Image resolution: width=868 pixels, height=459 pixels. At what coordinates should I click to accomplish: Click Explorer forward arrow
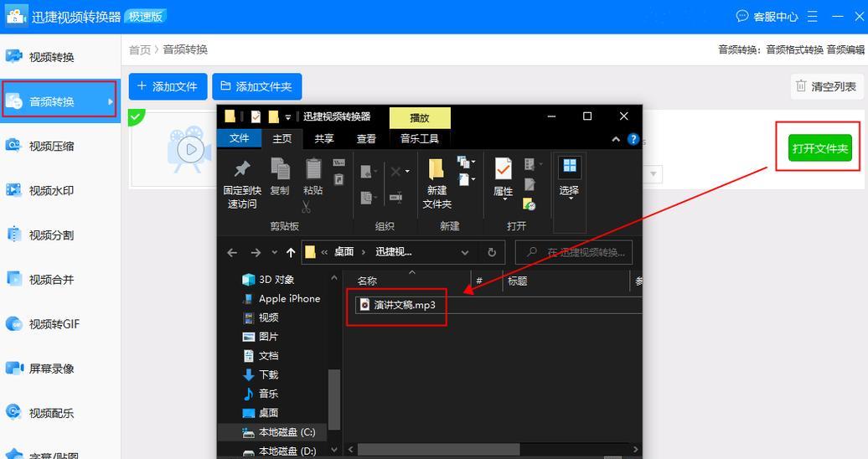tap(256, 252)
